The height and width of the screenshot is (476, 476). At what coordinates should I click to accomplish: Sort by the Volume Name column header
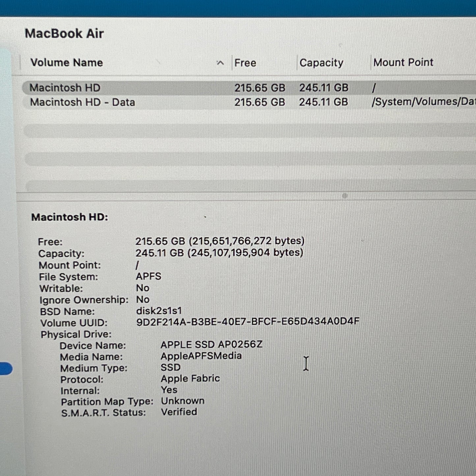coord(67,63)
